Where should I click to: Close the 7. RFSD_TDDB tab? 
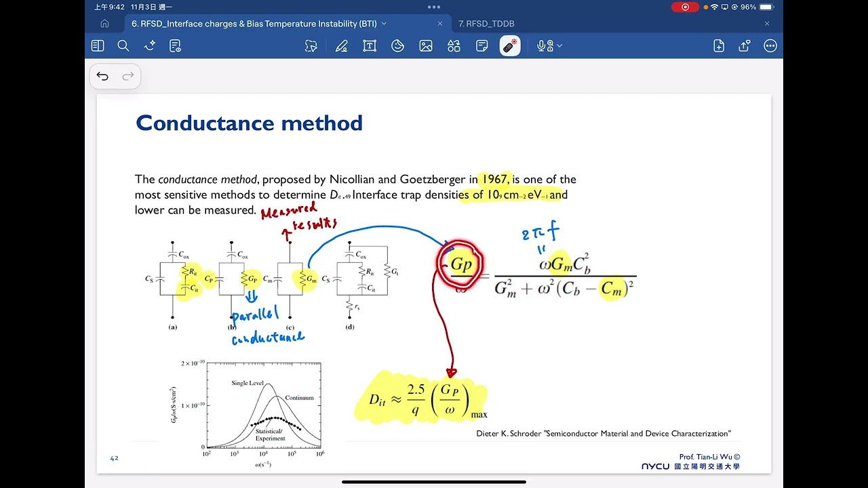pos(767,24)
